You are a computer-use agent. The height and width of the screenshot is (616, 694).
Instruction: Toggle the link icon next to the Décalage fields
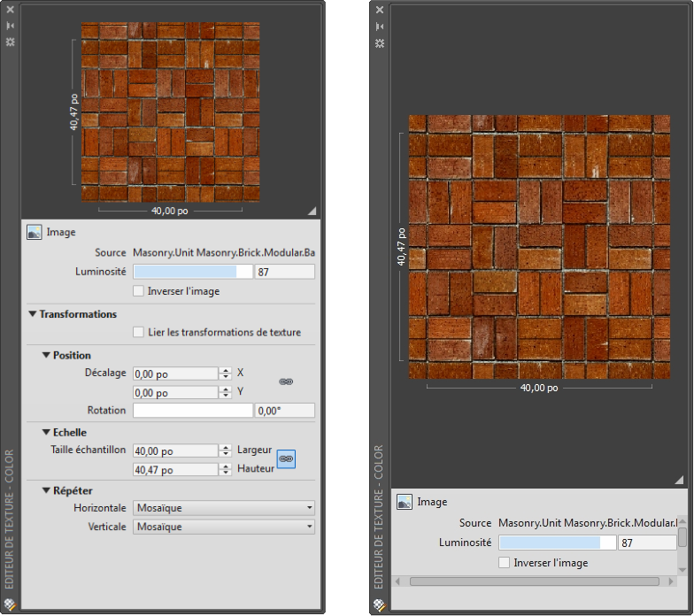coord(286,381)
